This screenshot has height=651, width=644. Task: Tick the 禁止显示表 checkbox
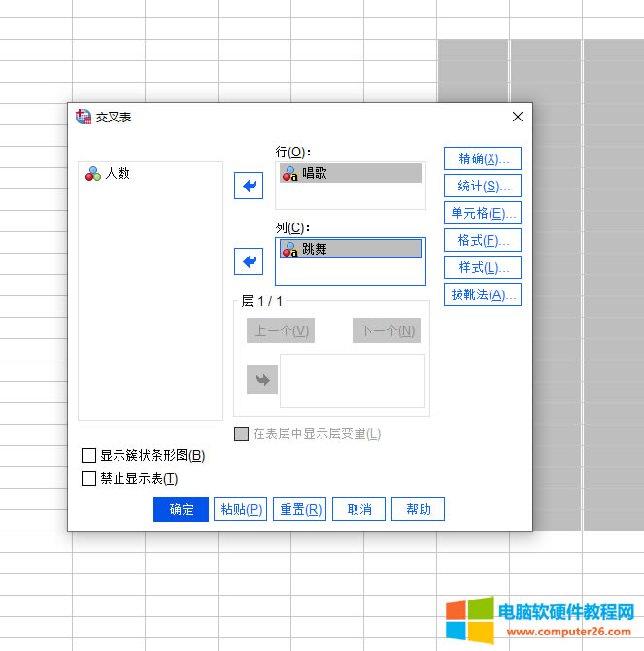[89, 478]
